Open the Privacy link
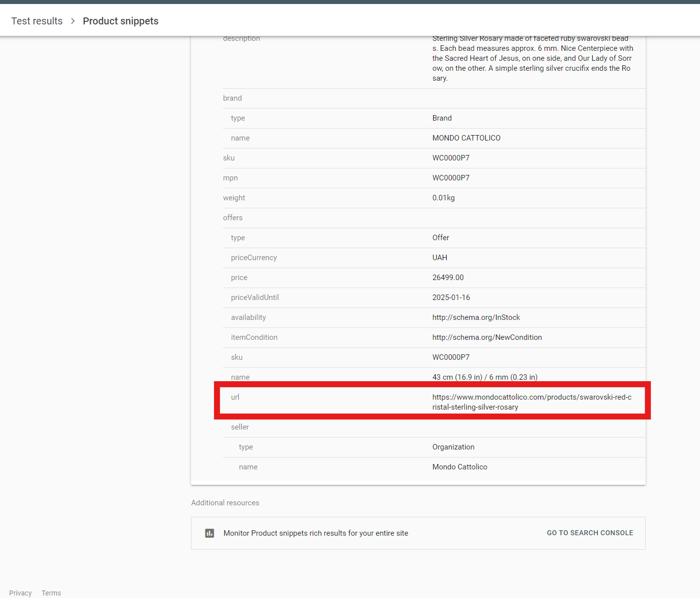This screenshot has height=598, width=700. [x=20, y=593]
